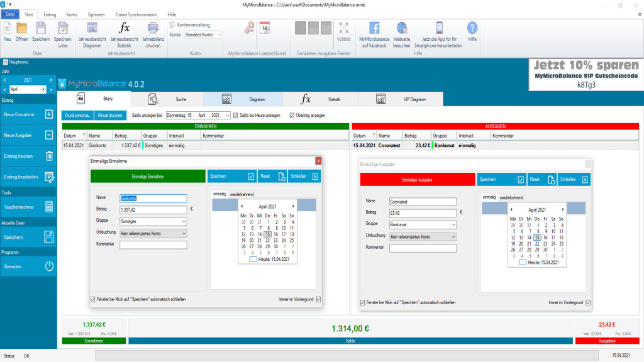Open the Optionen ribbon tab
Viewport: 644px width, 362px height.
coord(96,14)
